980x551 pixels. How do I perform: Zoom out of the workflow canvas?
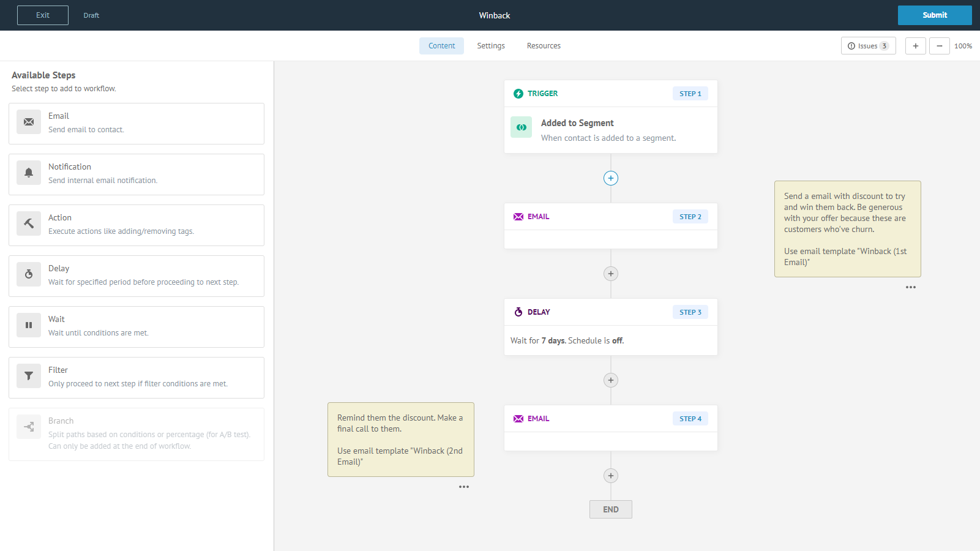939,46
